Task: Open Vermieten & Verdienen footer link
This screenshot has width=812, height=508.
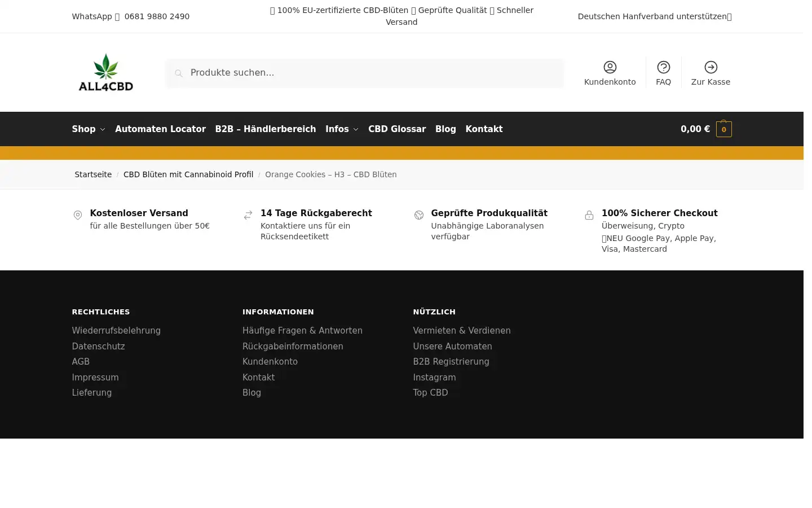Action: pos(462,331)
